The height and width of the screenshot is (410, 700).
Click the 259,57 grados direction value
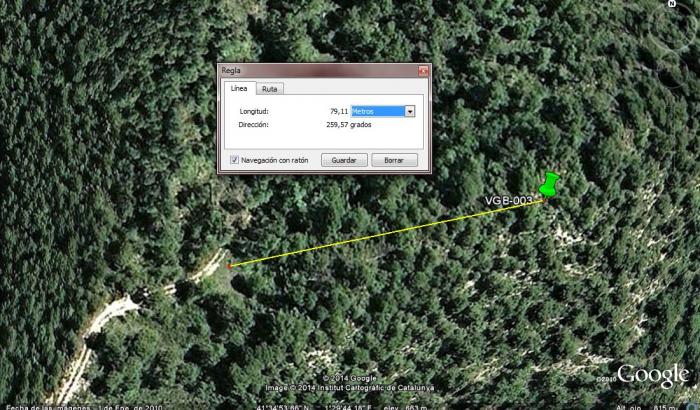point(349,125)
